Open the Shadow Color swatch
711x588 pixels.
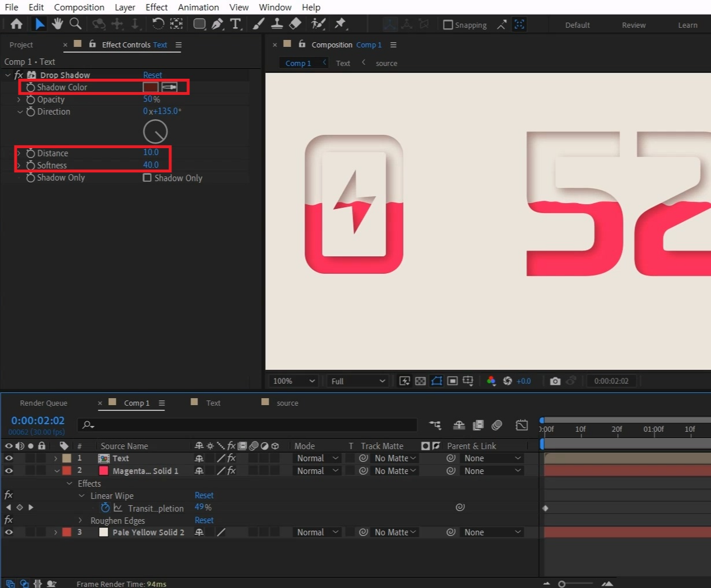click(x=151, y=87)
